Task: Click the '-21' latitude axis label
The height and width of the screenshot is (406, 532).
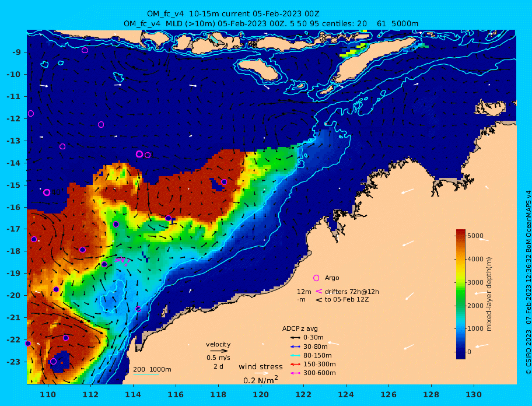Action: click(15, 318)
